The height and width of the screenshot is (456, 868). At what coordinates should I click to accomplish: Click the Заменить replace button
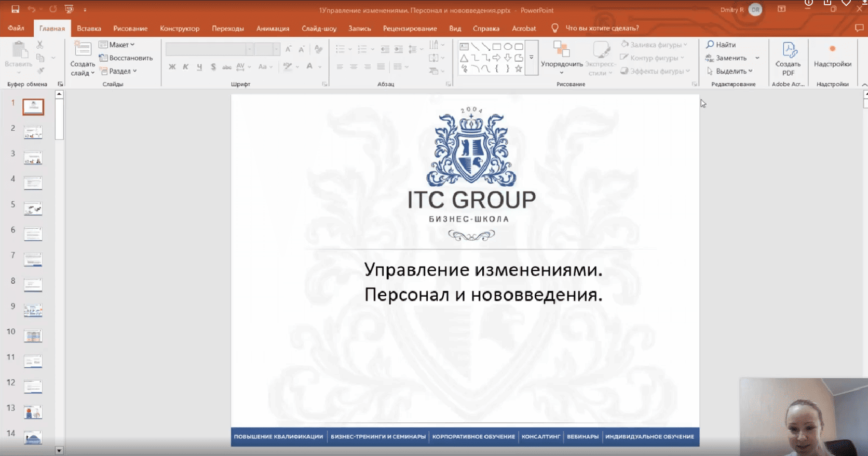tap(726, 58)
